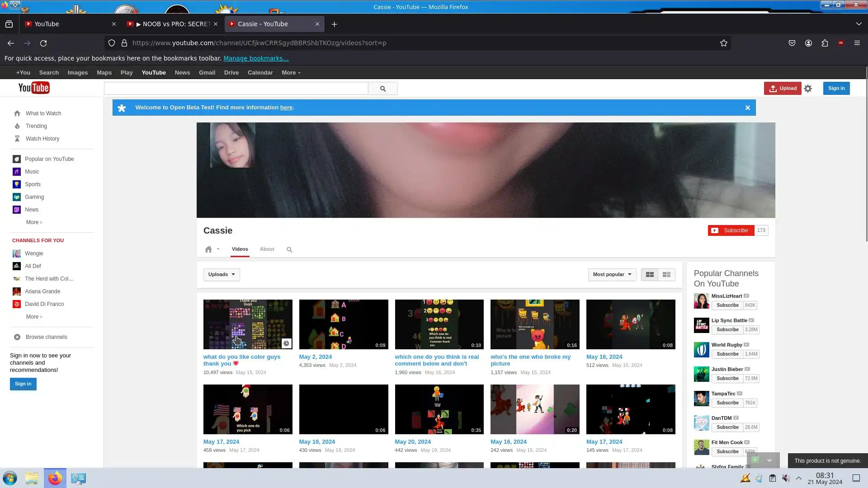
Task: Click channel search magnifier icon
Action: [289, 249]
